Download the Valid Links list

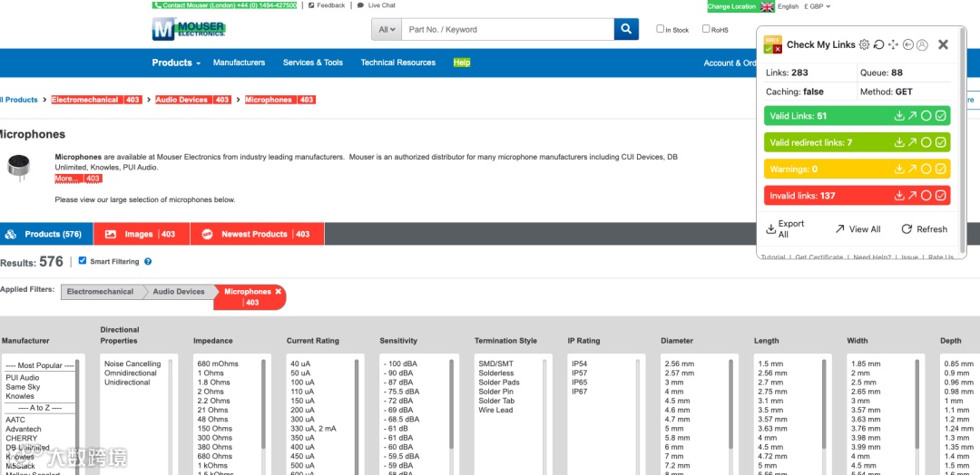899,116
